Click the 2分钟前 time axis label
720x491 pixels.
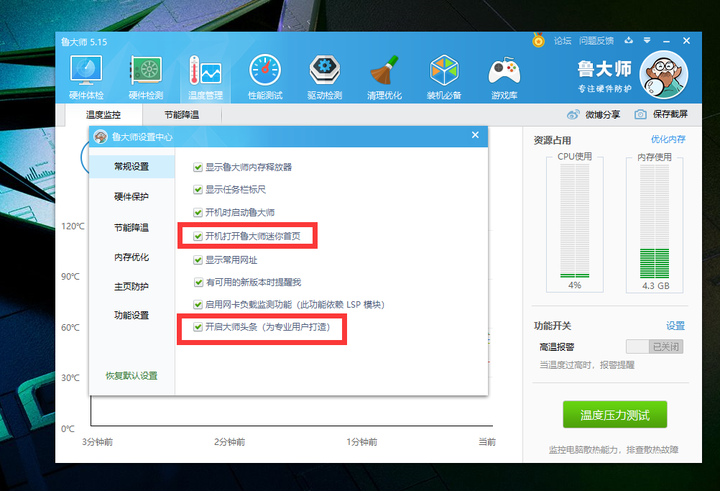point(230,442)
